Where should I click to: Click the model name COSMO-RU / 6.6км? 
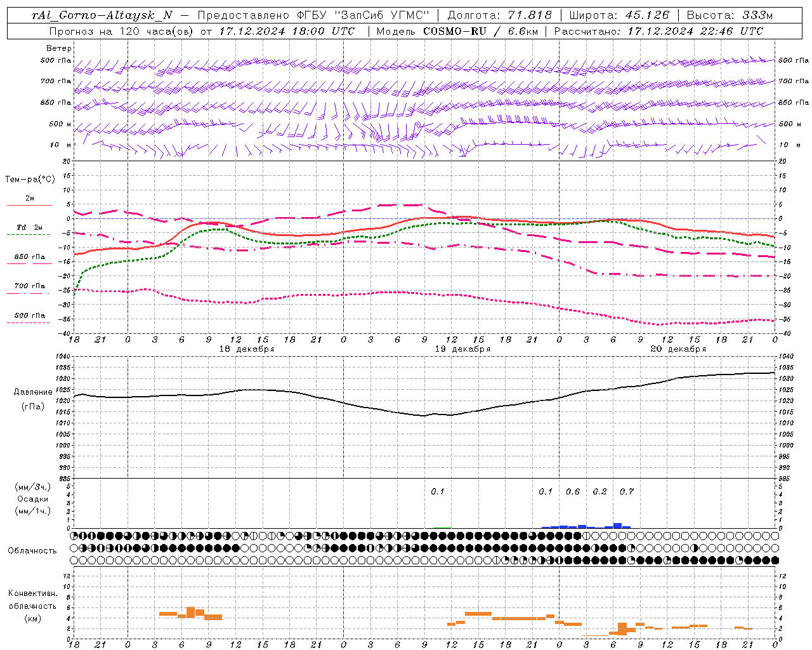point(482,31)
